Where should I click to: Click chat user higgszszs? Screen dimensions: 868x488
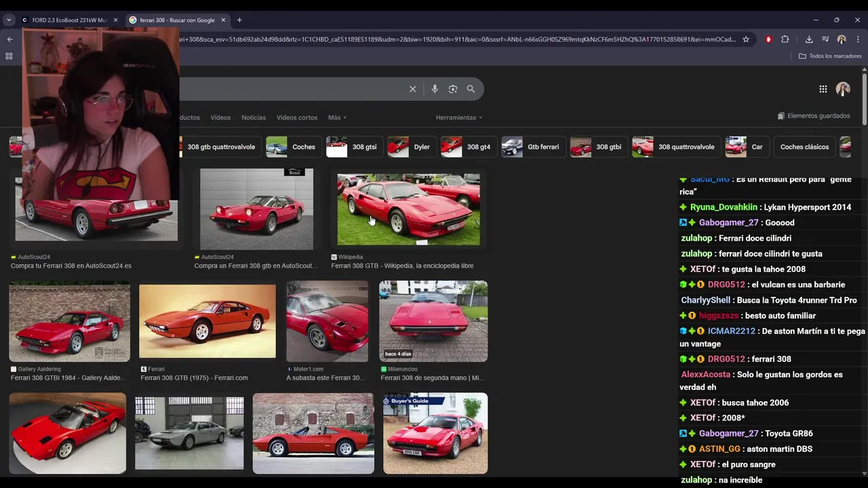click(x=719, y=315)
